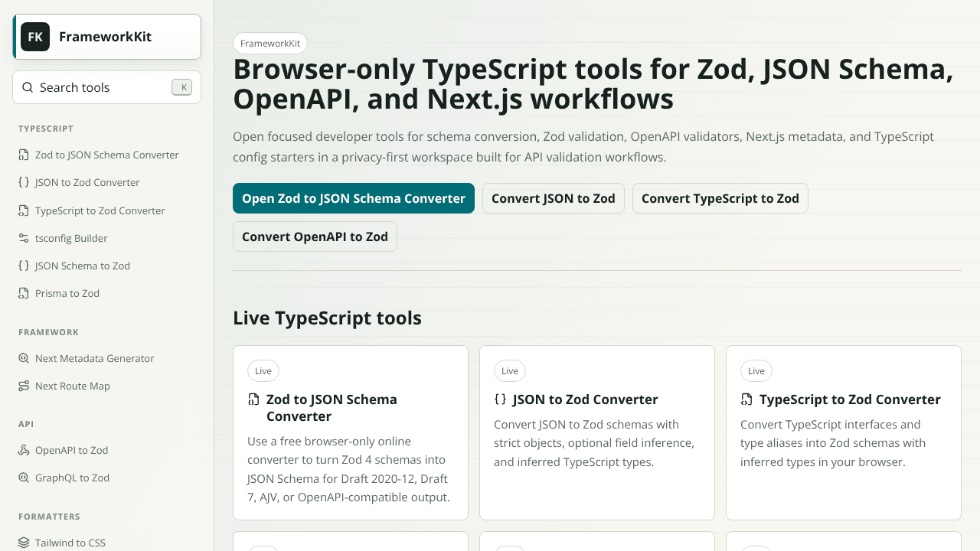Click the API sidebar section label
980x551 pixels.
pyautogui.click(x=26, y=424)
